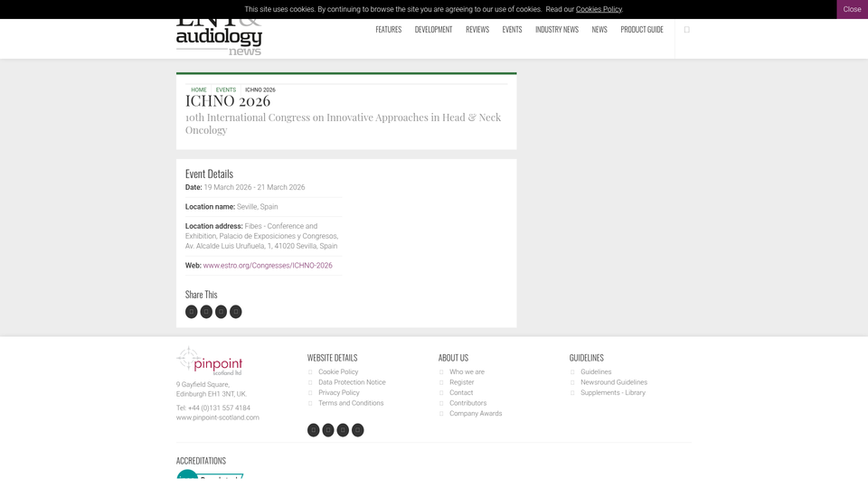Open Who we are link
The height and width of the screenshot is (488, 868).
[x=467, y=371]
